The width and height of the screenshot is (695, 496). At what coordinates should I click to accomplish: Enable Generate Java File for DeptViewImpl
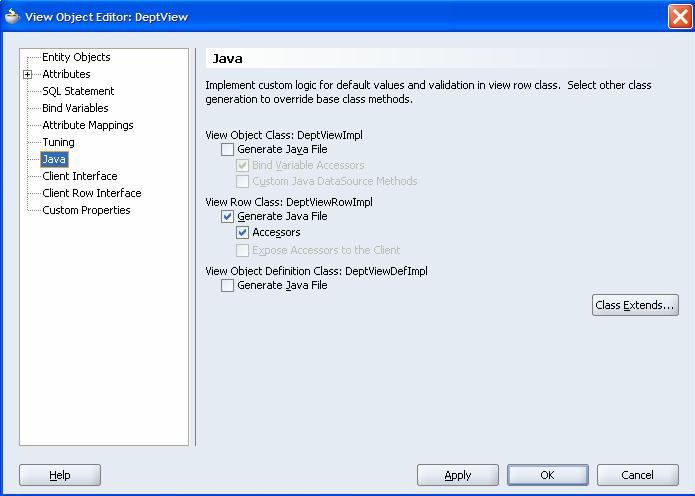point(228,149)
